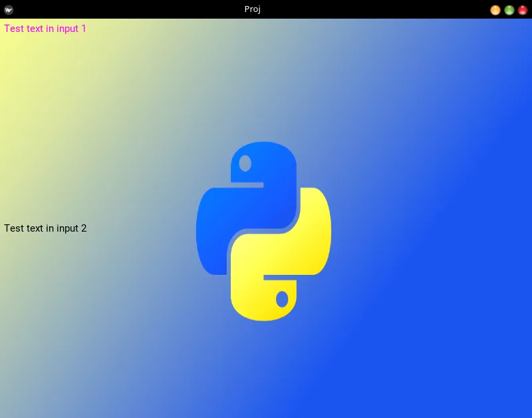
Task: Minimize the Proj window using the orange button
Action: [495, 10]
